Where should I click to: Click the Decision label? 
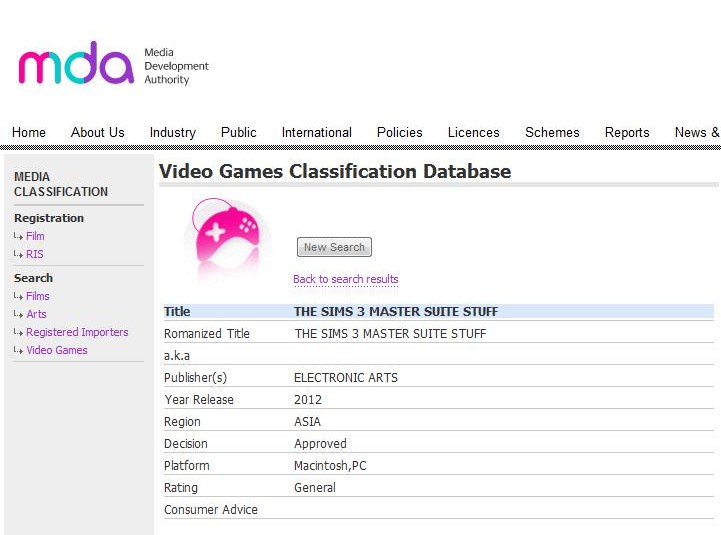(186, 444)
